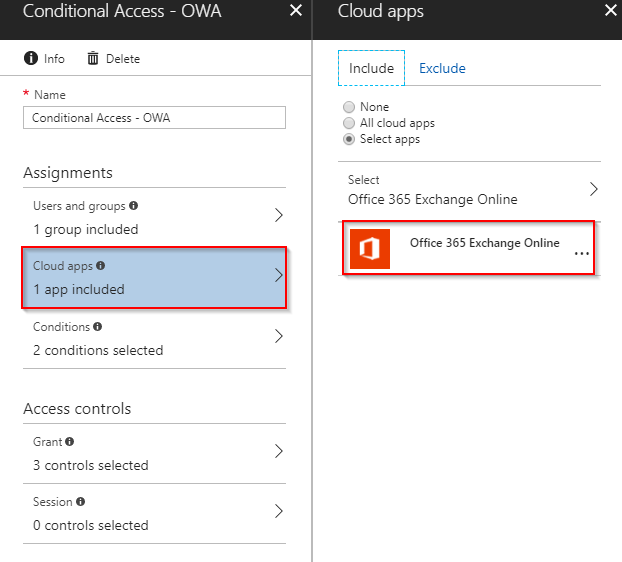
Task: Open the ellipsis menu for Office 365 Exchange Online
Action: [x=582, y=253]
